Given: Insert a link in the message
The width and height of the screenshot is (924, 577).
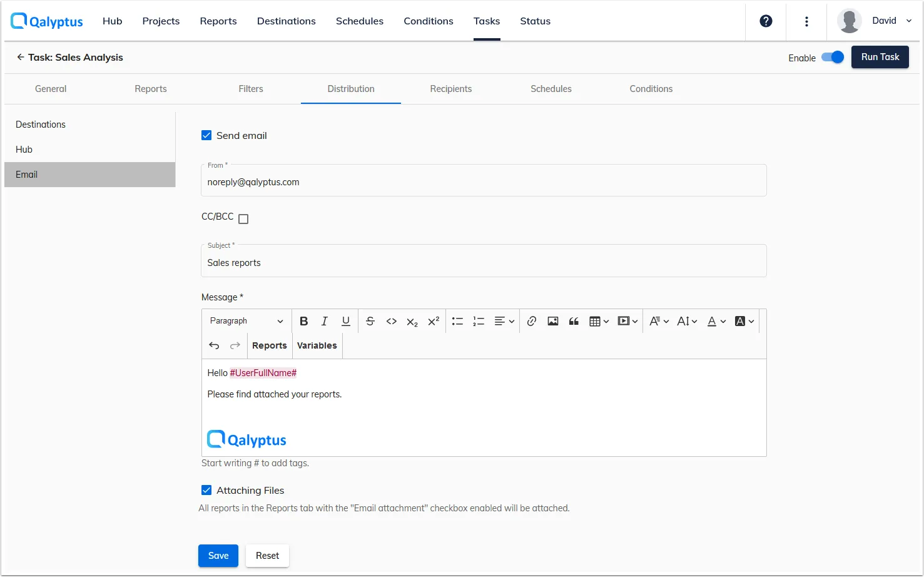Looking at the screenshot, I should [531, 320].
